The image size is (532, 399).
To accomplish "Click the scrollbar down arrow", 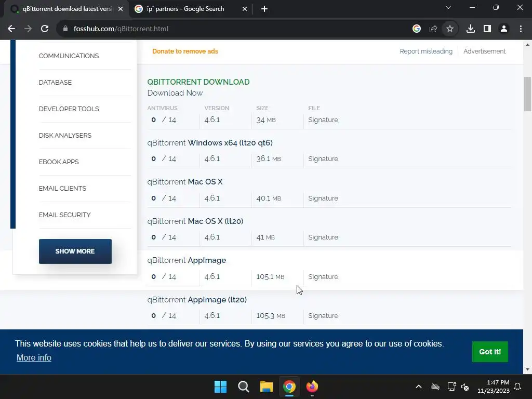I will click(527, 369).
